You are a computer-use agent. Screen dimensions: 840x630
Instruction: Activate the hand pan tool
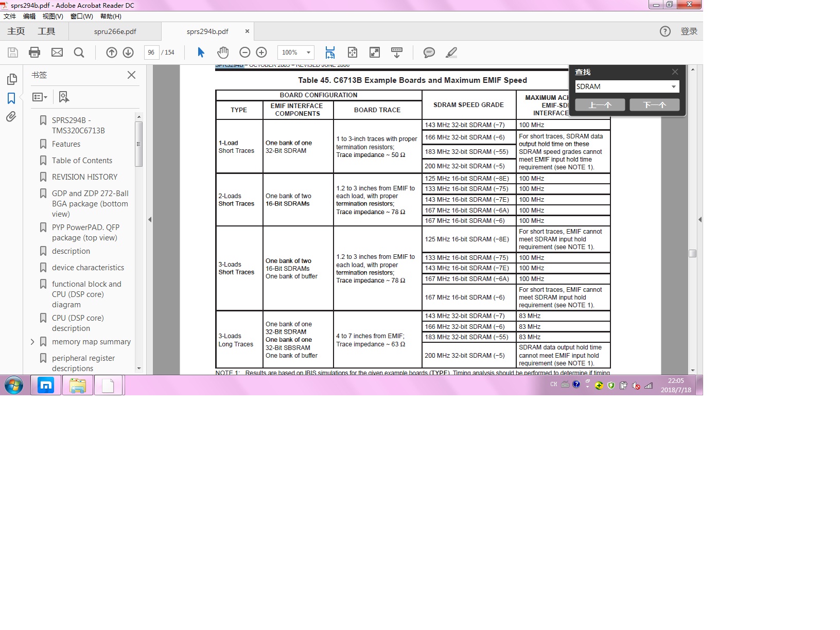click(x=223, y=52)
